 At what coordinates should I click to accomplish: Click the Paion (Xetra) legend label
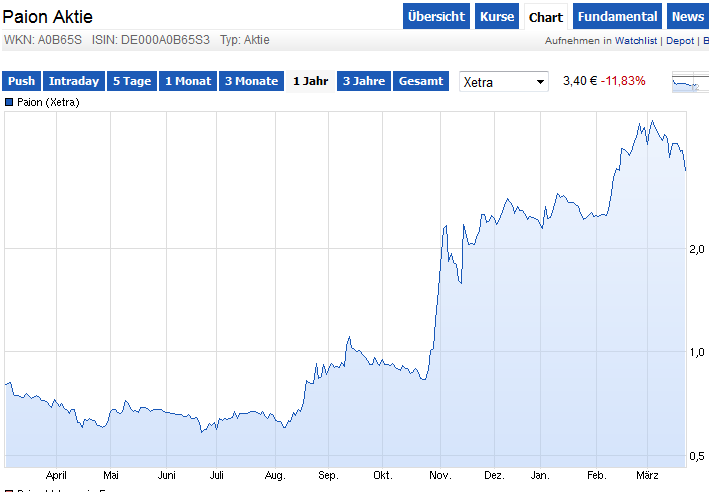48,102
